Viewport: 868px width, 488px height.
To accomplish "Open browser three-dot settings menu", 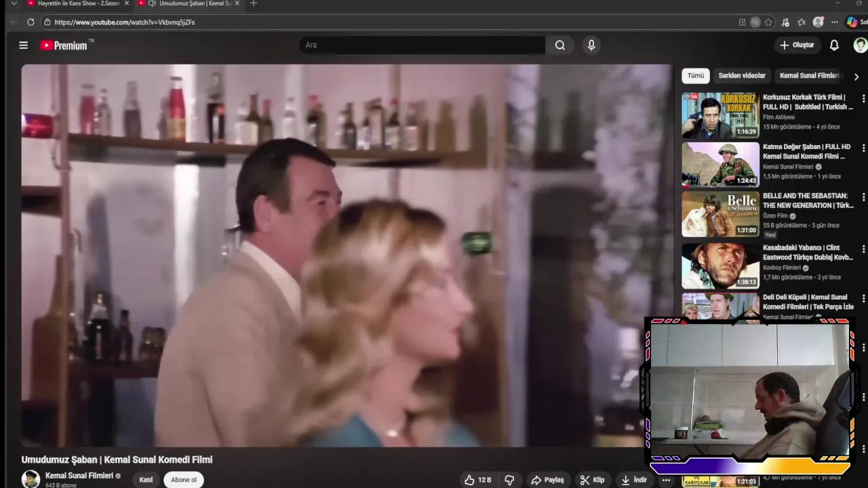I will [x=834, y=22].
